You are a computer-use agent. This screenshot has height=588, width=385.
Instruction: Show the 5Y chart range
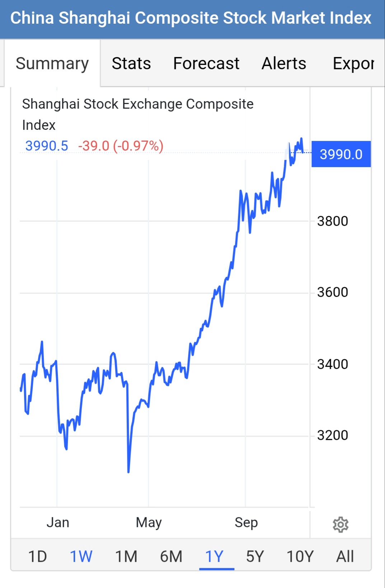pos(255,556)
